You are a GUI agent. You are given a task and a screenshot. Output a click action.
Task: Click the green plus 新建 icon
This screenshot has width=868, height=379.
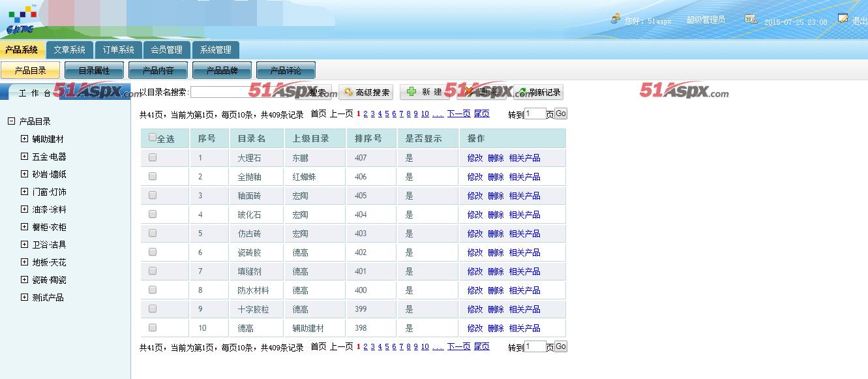pyautogui.click(x=412, y=92)
